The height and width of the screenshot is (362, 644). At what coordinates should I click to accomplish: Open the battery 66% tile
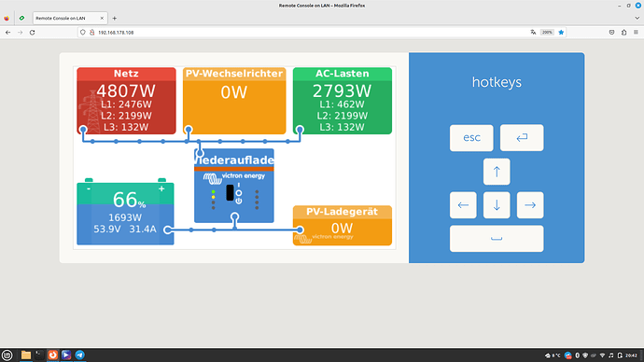click(125, 212)
